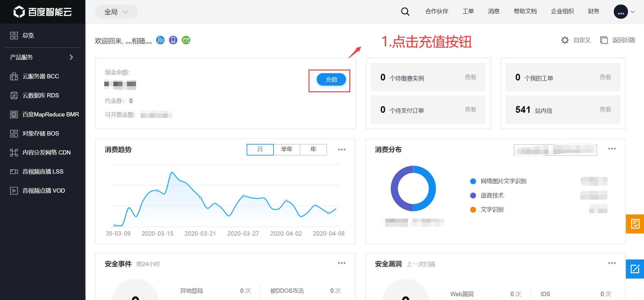The width and height of the screenshot is (644, 300).
Task: Click the 自定义 gear icon
Action: tap(565, 40)
